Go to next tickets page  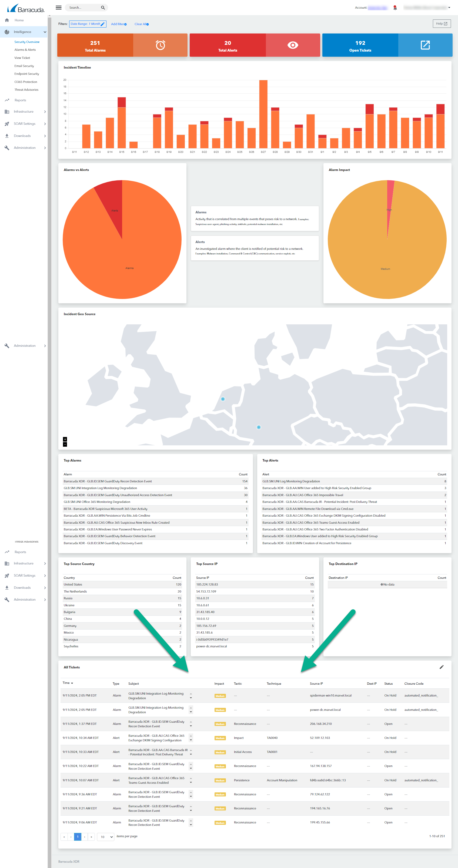(85, 837)
